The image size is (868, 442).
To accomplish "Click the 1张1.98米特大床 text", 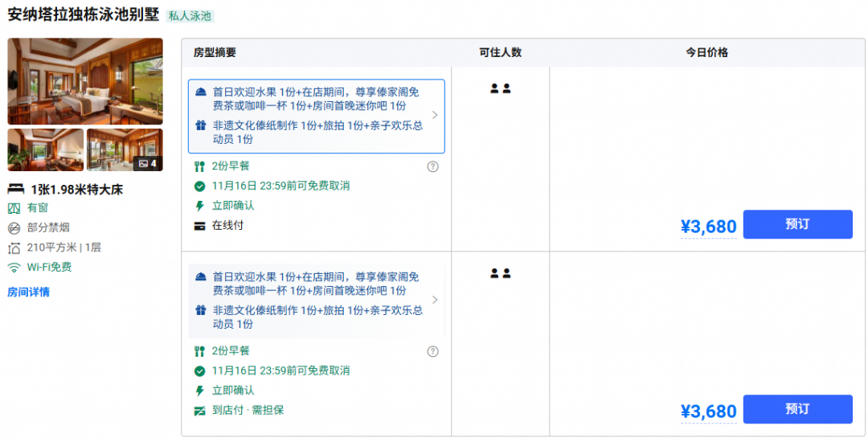I will point(77,190).
